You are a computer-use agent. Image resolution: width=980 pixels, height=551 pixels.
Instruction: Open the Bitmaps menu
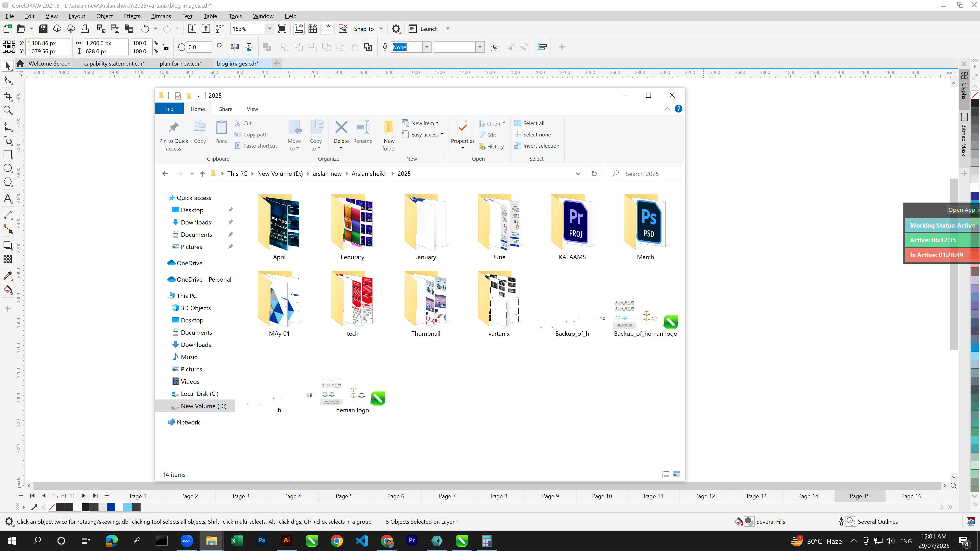pos(161,16)
